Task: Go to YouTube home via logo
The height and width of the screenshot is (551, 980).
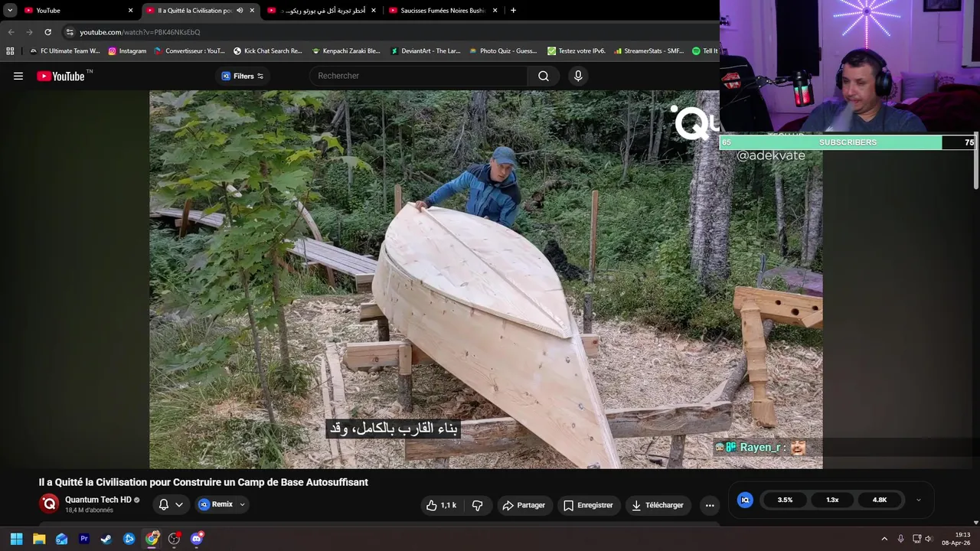Action: tap(60, 76)
